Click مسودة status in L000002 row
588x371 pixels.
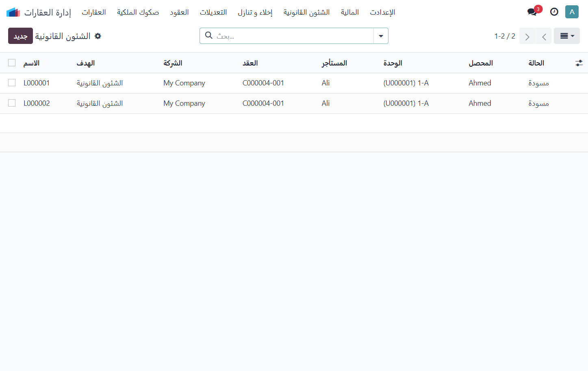point(538,103)
